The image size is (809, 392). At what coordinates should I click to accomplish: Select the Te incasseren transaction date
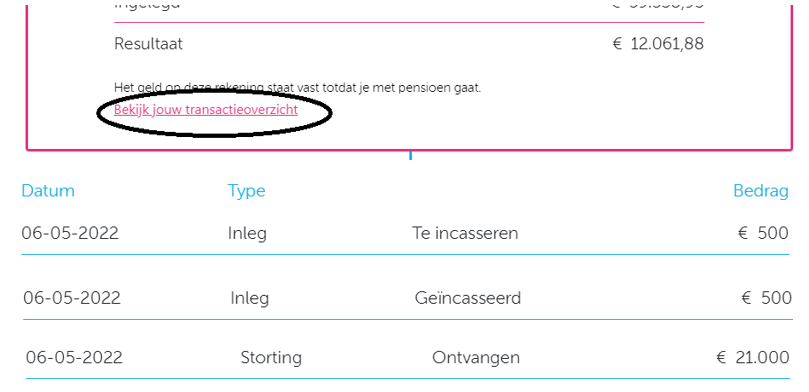pyautogui.click(x=70, y=233)
